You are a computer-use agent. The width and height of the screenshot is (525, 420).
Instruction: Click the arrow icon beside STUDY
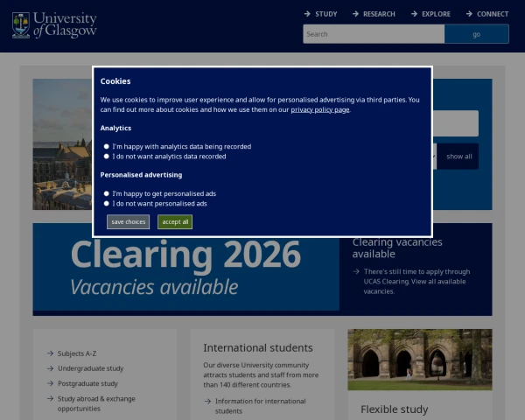pos(307,14)
